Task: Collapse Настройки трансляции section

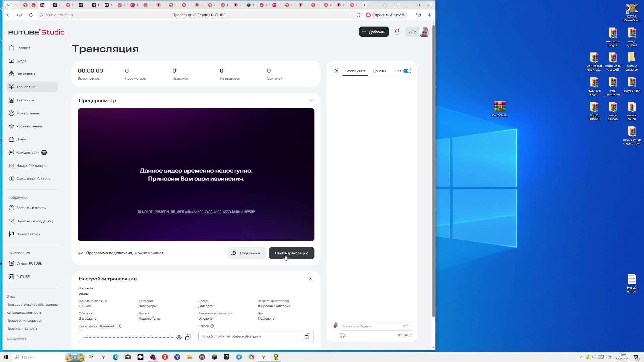Action: 310,279
